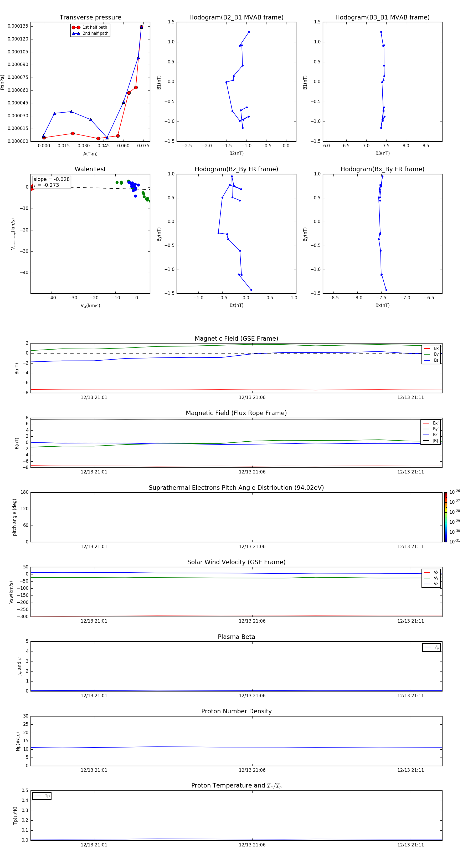Click the 'Vsw(km/s)' y-axis label
This screenshot has height=868, width=473.
[x=11, y=592]
